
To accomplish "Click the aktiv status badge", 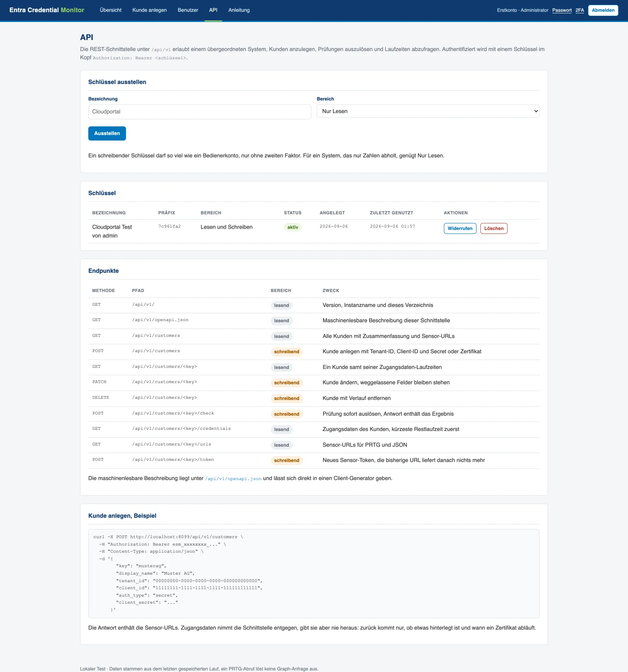I will pyautogui.click(x=293, y=227).
